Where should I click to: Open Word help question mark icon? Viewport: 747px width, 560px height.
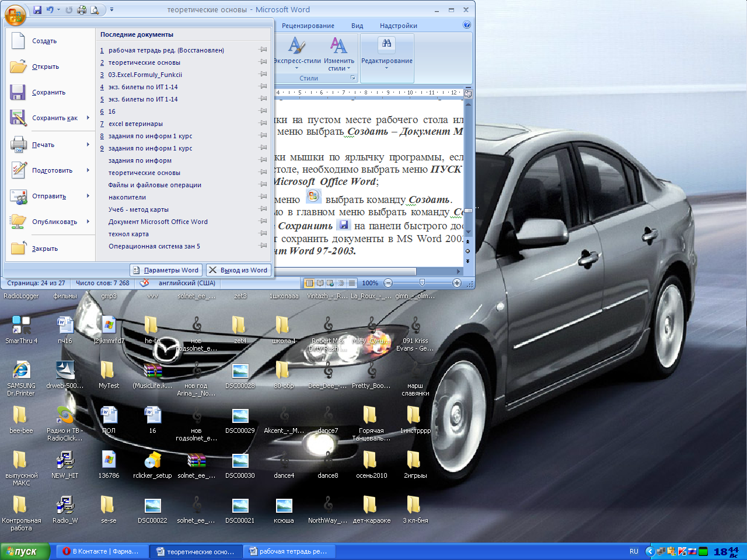click(x=467, y=25)
